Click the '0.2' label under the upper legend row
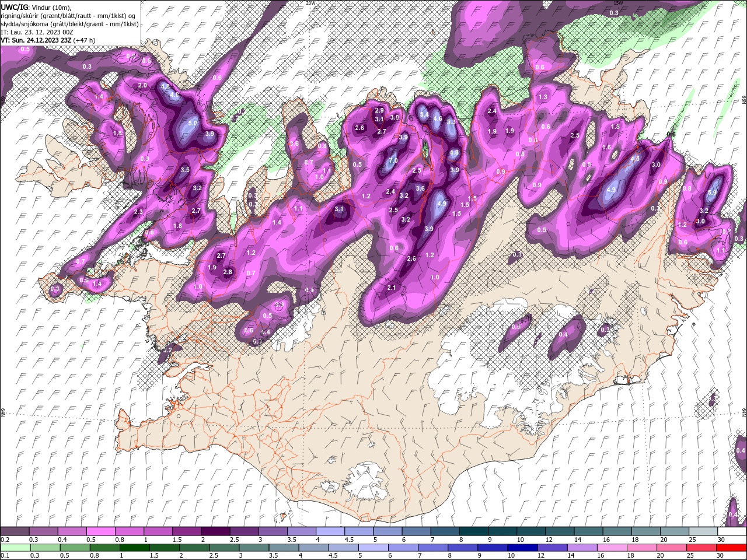 [5, 540]
